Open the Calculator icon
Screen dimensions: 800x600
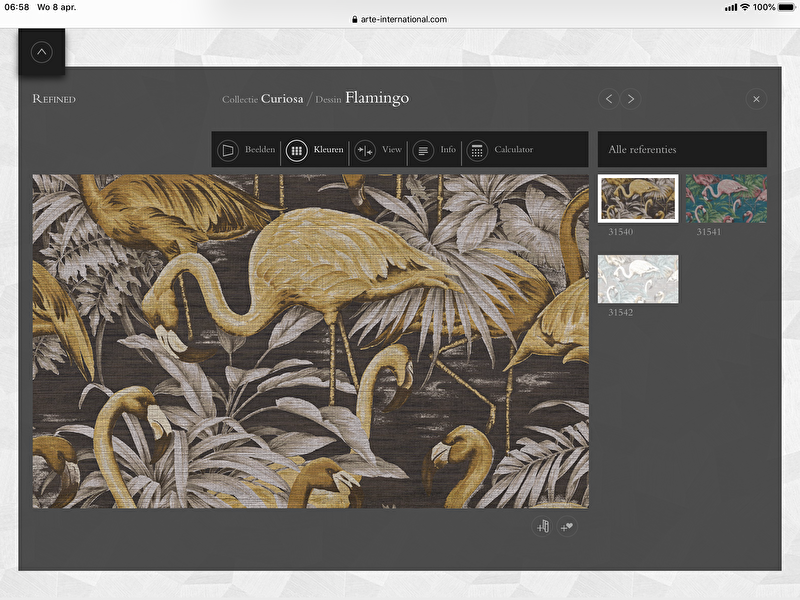tap(477, 150)
